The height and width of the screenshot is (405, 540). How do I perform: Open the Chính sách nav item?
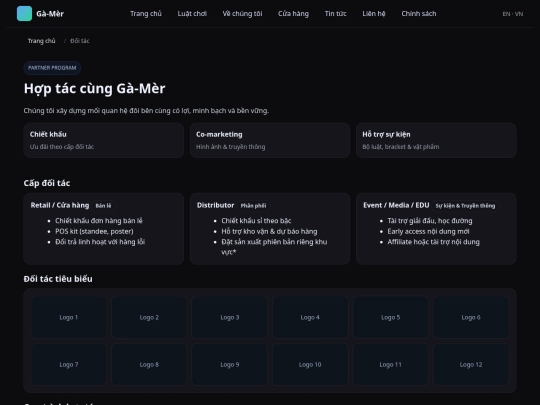[x=419, y=14]
